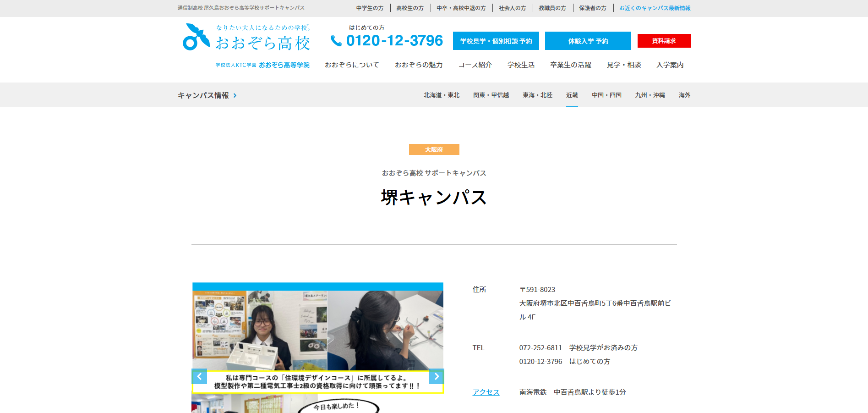
Task: Open 見学・相談 menu
Action: [624, 65]
